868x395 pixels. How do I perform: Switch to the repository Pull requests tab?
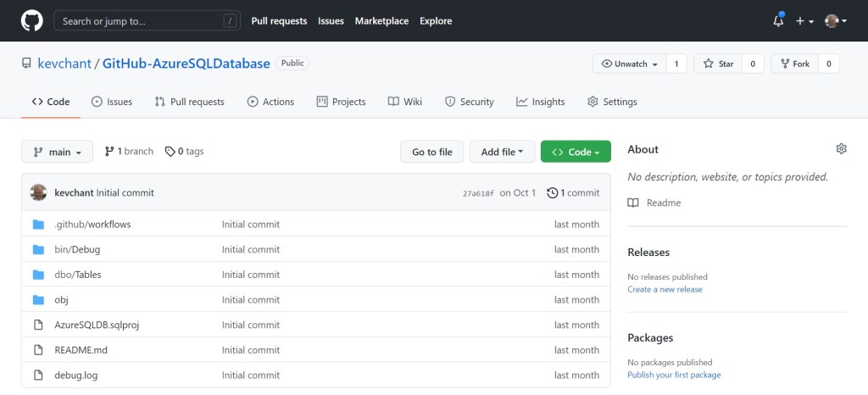[190, 102]
